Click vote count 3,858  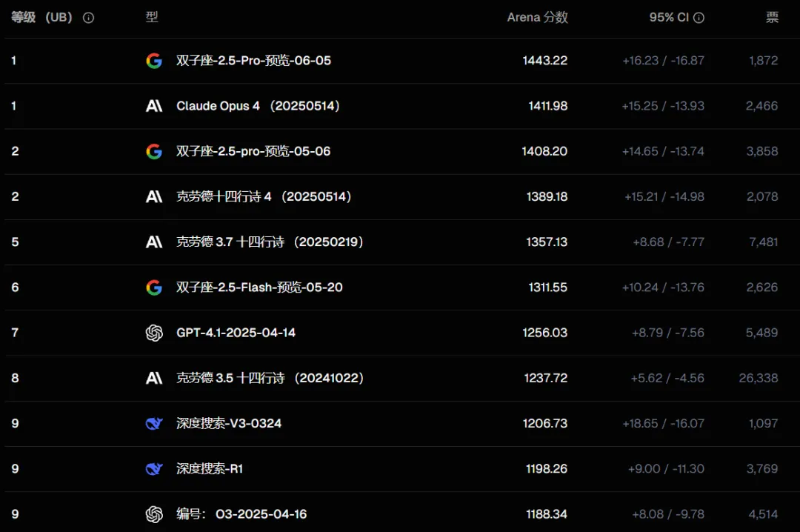click(x=762, y=152)
